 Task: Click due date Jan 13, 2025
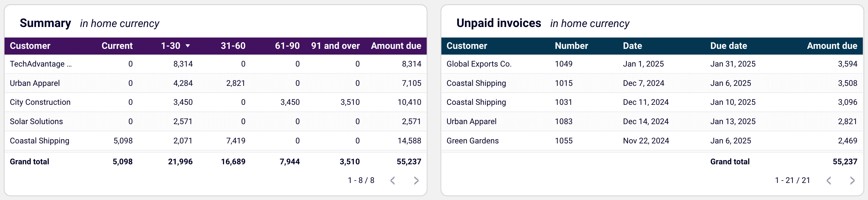[733, 121]
